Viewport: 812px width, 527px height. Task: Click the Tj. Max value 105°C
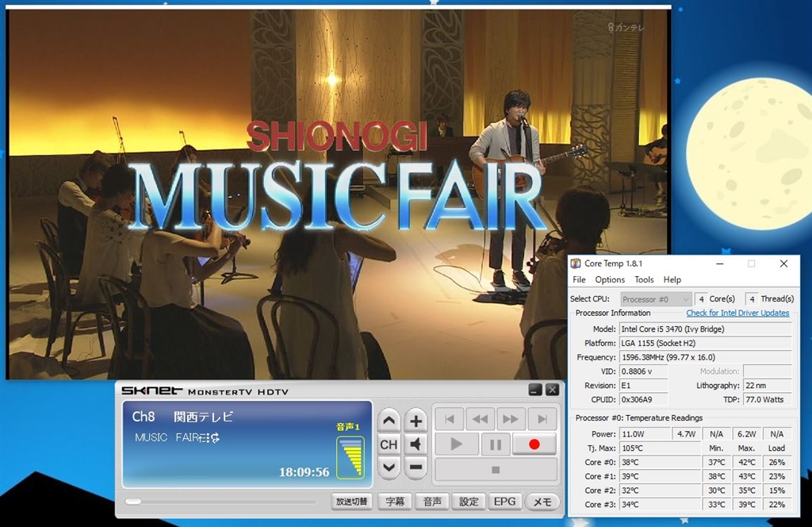tap(660, 448)
